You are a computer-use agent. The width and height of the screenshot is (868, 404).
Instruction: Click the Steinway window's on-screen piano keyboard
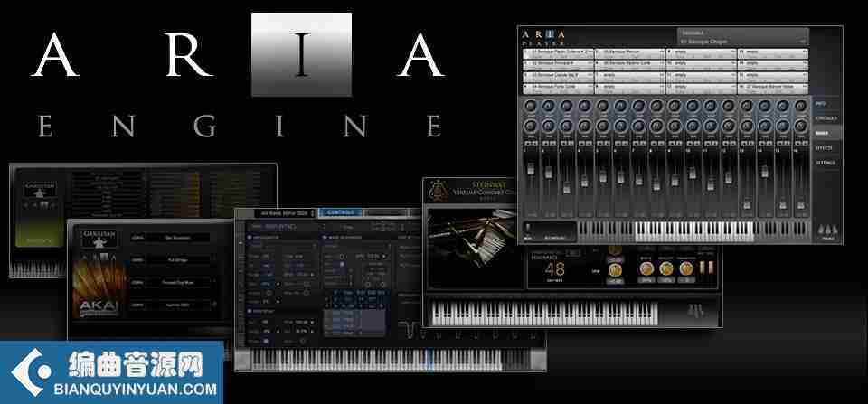point(543,314)
